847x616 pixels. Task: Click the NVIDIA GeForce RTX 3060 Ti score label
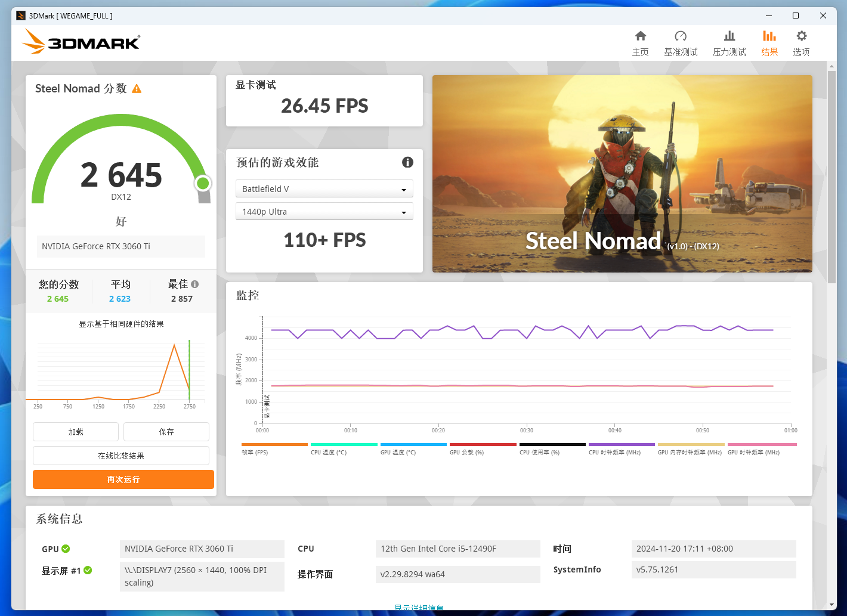[121, 246]
